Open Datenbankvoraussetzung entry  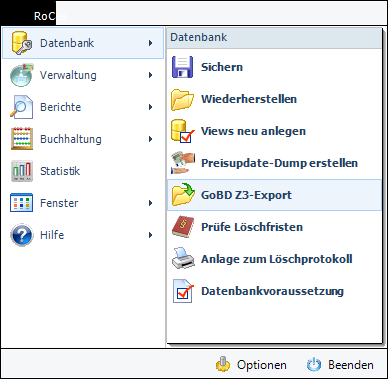[274, 291]
